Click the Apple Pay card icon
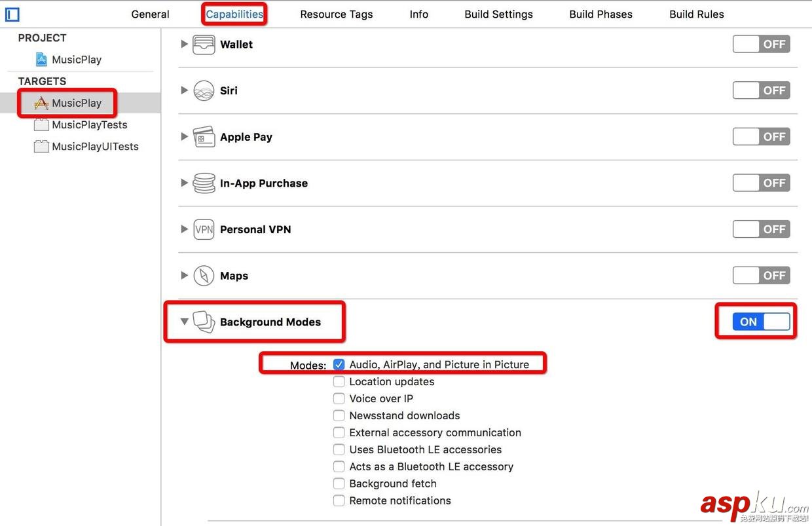Screen dimensions: 812x526 tap(204, 137)
